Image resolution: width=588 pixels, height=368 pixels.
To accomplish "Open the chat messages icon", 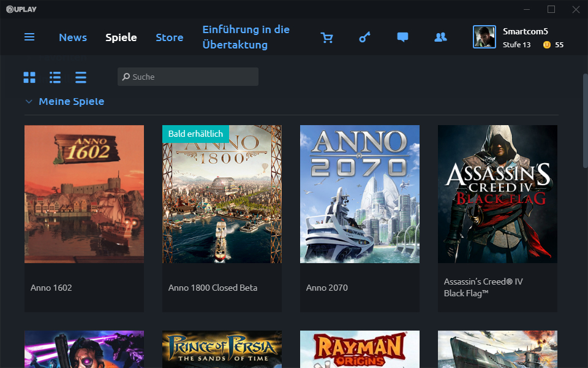I will click(402, 37).
